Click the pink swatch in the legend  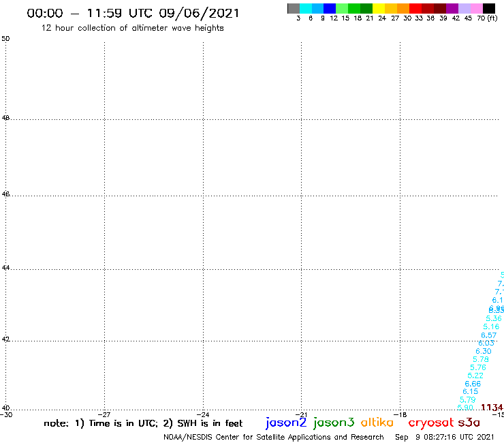[476, 8]
